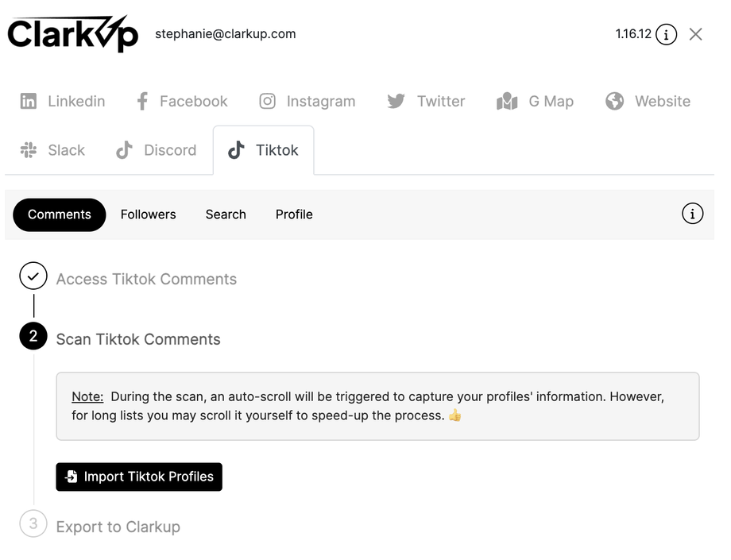Open the Twitter bird icon tab
The image size is (731, 560).
(396, 102)
